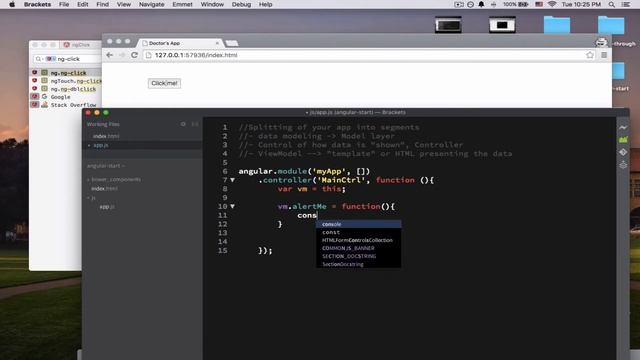Viewport: 640px width, 360px height.
Task: Go forward in the Chrome browser window
Action: click(x=122, y=55)
